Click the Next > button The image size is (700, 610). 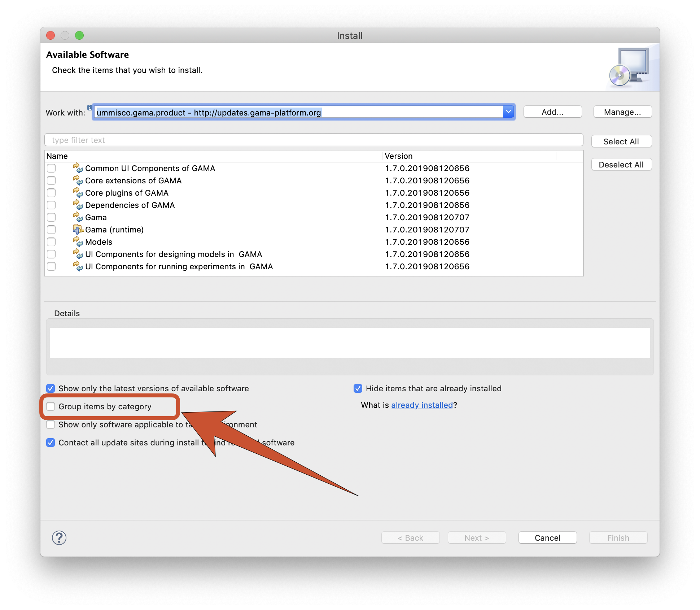coord(477,538)
